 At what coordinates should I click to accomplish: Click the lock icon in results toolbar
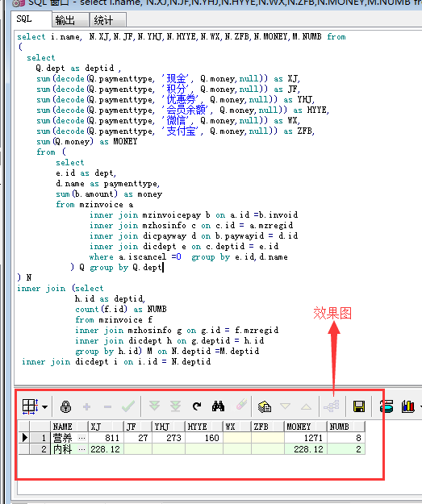pyautogui.click(x=65, y=406)
